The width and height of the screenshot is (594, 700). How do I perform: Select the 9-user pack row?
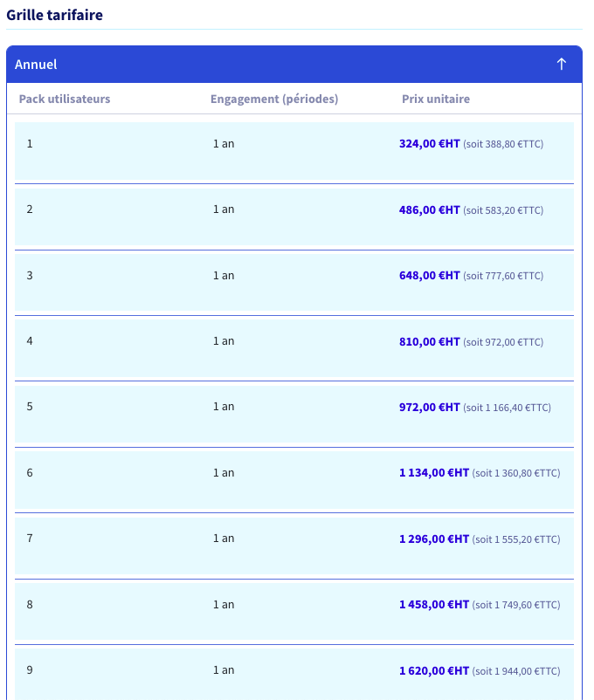pyautogui.click(x=294, y=674)
